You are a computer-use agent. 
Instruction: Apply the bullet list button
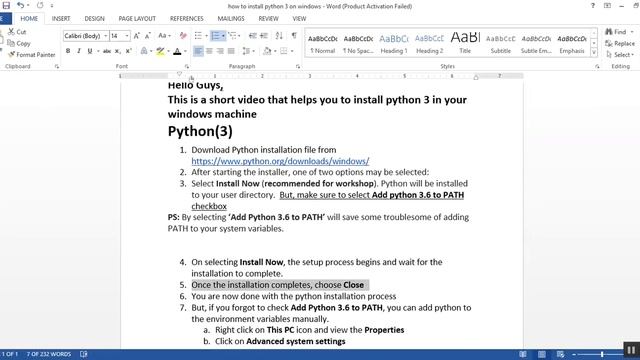click(x=198, y=36)
